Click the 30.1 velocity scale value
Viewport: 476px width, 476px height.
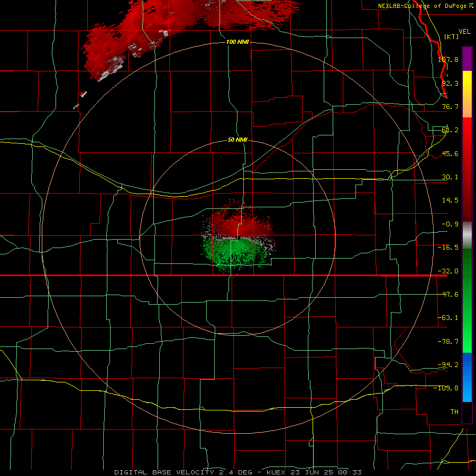click(x=450, y=177)
